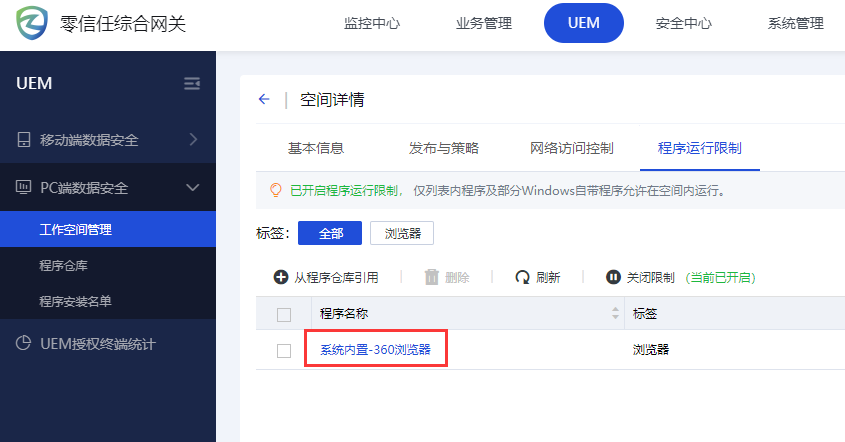This screenshot has height=442, width=845.
Task: Click the 零信任综合网关 product title
Action: point(123,23)
